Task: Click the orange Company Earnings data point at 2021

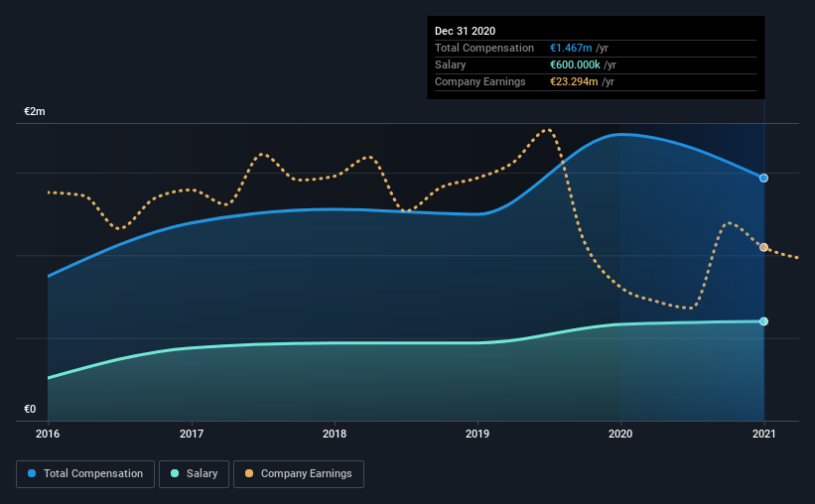Action: pos(763,247)
